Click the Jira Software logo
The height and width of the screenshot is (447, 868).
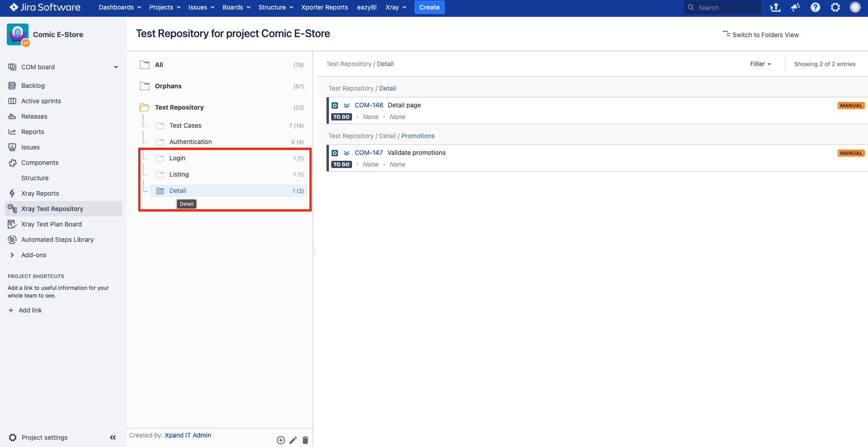pos(45,7)
